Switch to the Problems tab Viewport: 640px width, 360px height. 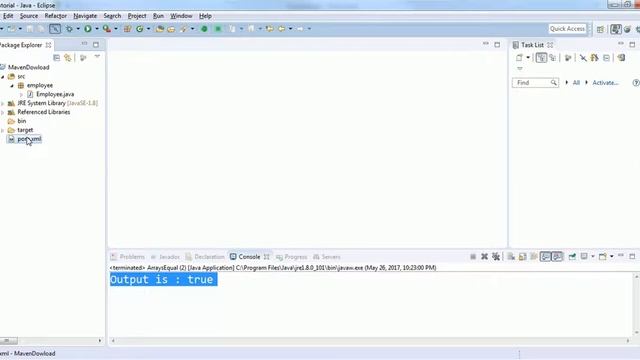pos(128,257)
